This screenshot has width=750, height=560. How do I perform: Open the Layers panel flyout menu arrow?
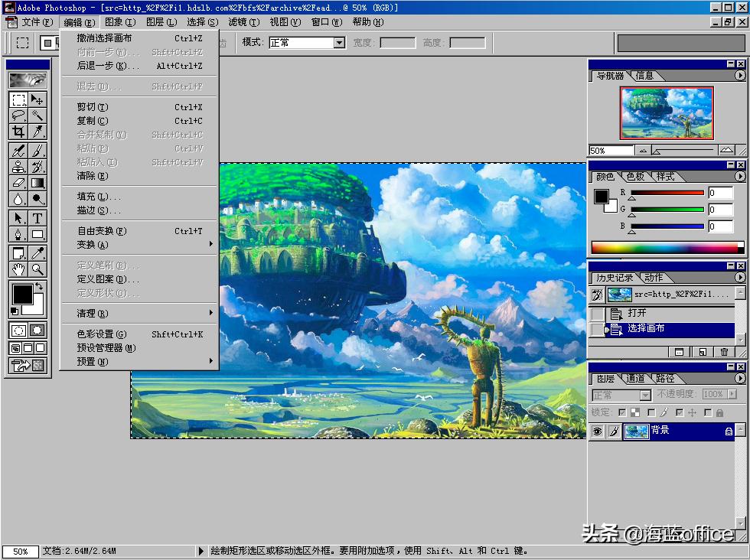[740, 378]
